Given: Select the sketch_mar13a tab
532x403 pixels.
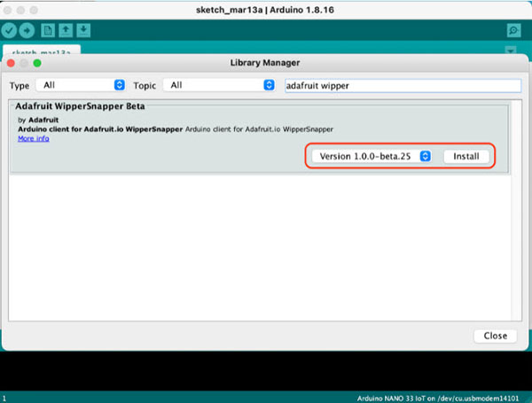Looking at the screenshot, I should point(42,50).
